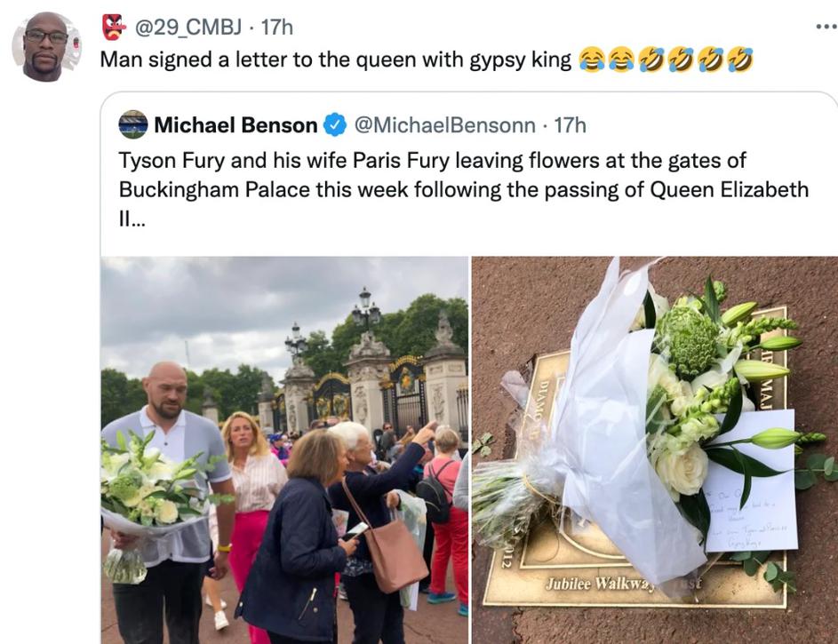Click the red mask emoji icon
The height and width of the screenshot is (644, 838).
coord(114,28)
